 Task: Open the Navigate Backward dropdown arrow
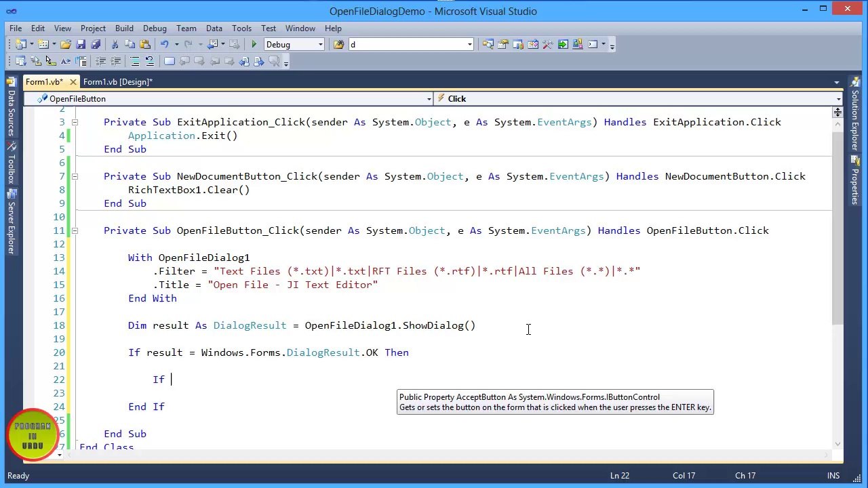click(223, 45)
